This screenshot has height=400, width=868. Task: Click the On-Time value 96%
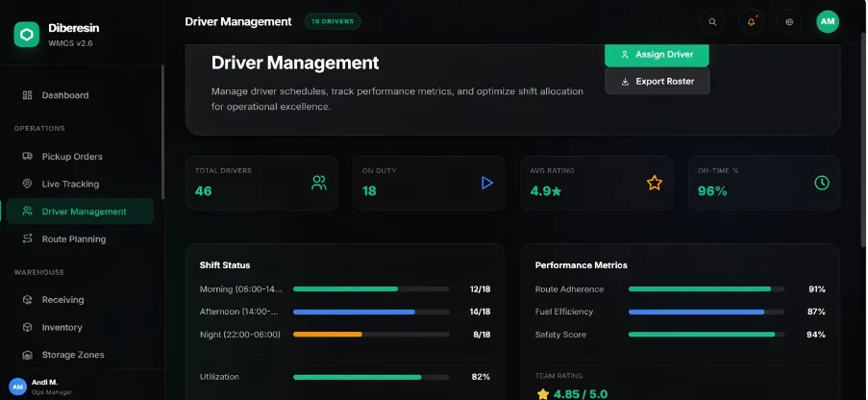tap(712, 191)
